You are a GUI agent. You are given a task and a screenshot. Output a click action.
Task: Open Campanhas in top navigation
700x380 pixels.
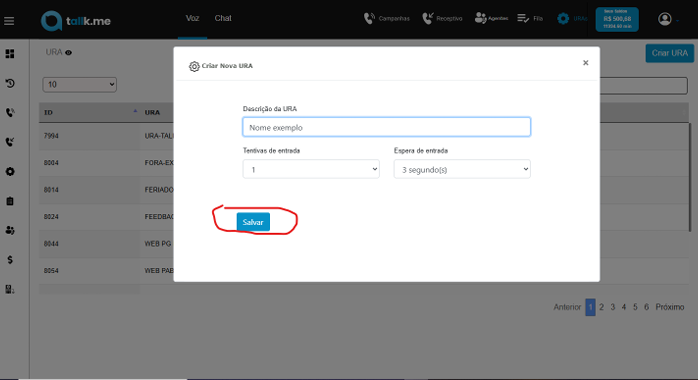[387, 18]
